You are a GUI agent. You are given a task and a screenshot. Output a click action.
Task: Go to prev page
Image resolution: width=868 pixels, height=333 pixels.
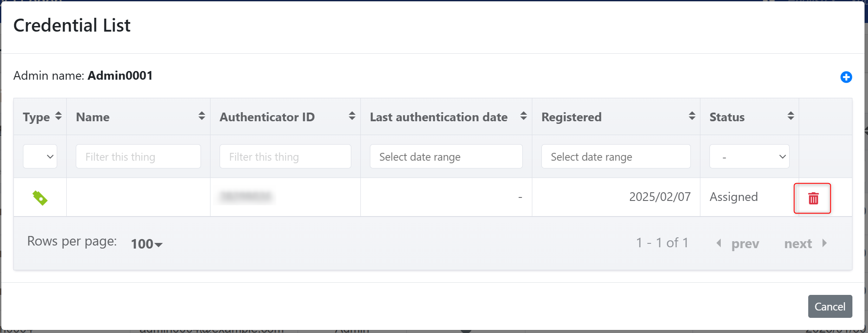(x=738, y=243)
